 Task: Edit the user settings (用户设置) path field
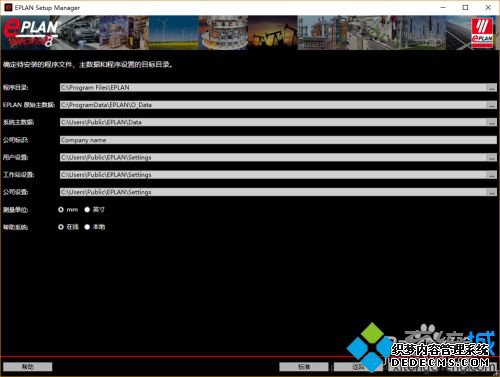point(273,157)
